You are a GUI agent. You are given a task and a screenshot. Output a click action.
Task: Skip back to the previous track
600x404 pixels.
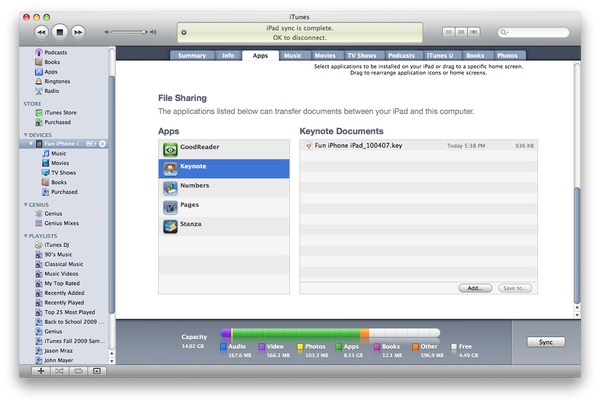click(x=41, y=32)
